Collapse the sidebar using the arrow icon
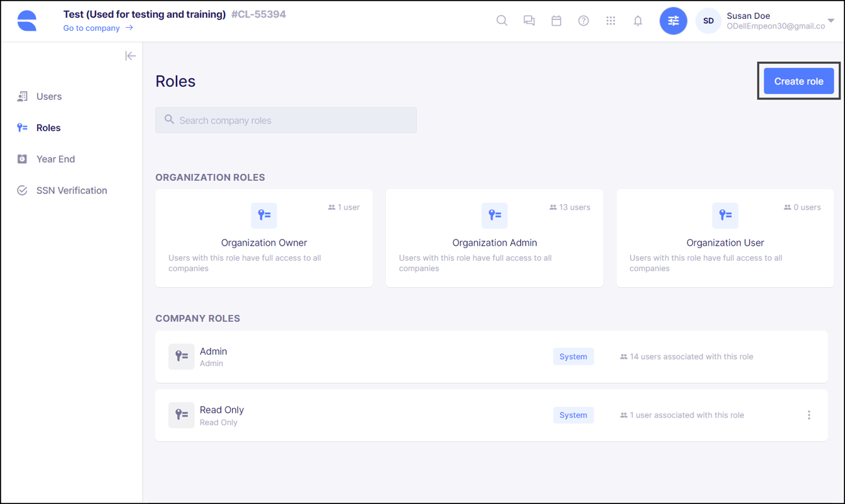The image size is (845, 504). (131, 55)
